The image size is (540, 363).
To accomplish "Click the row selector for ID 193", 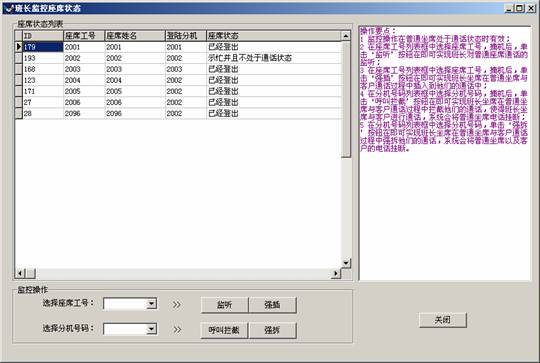I will 19,58.
